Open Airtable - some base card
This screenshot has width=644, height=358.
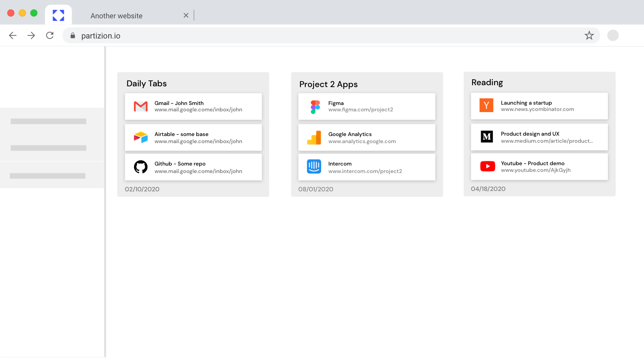coord(193,138)
